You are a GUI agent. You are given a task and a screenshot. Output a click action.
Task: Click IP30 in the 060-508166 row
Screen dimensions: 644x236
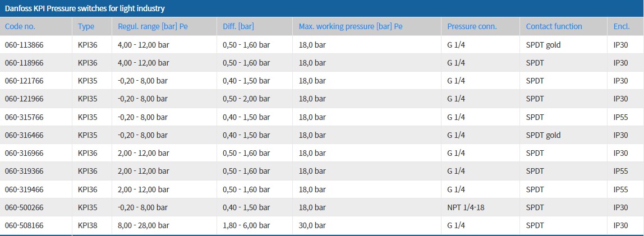coord(621,225)
